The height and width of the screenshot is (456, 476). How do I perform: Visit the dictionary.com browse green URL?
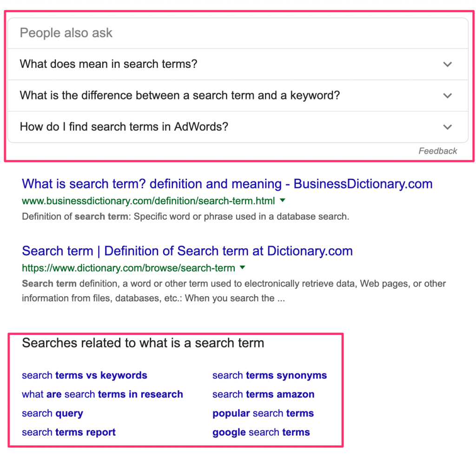128,268
